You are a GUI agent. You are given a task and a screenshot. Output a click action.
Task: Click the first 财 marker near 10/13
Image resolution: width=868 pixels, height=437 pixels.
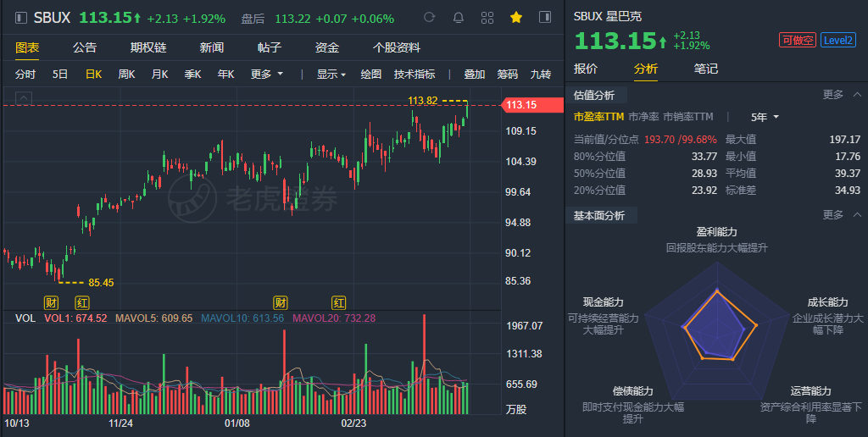[51, 302]
